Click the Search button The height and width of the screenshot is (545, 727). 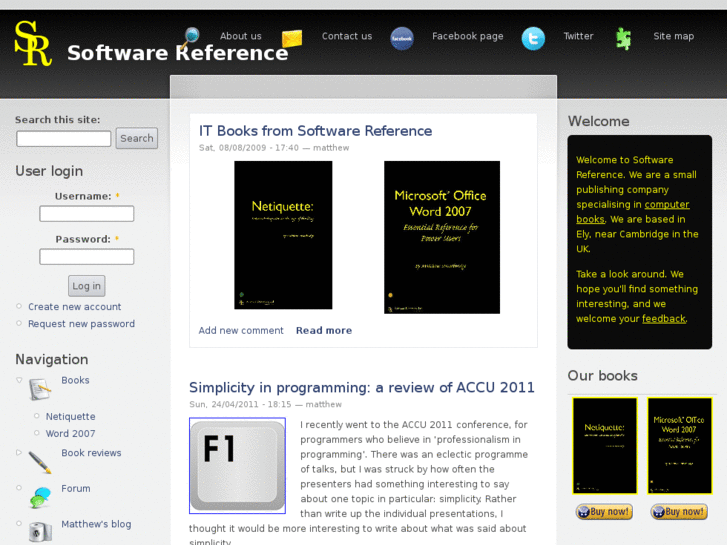137,138
